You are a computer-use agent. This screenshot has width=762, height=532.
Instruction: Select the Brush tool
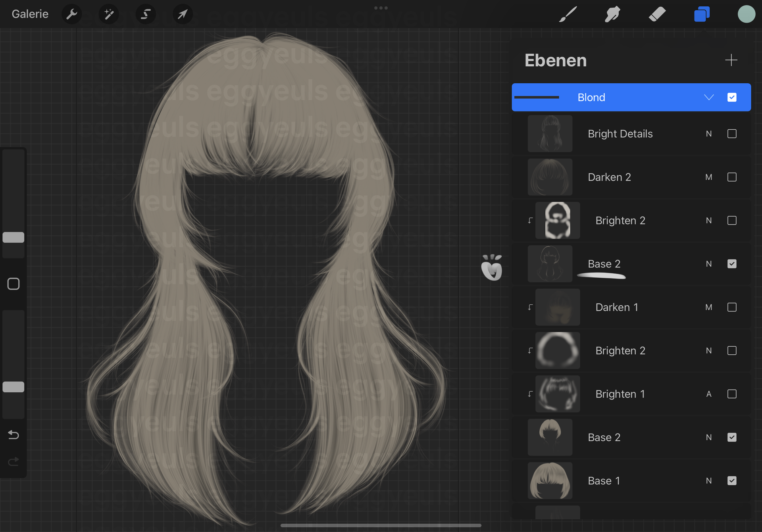tap(568, 14)
